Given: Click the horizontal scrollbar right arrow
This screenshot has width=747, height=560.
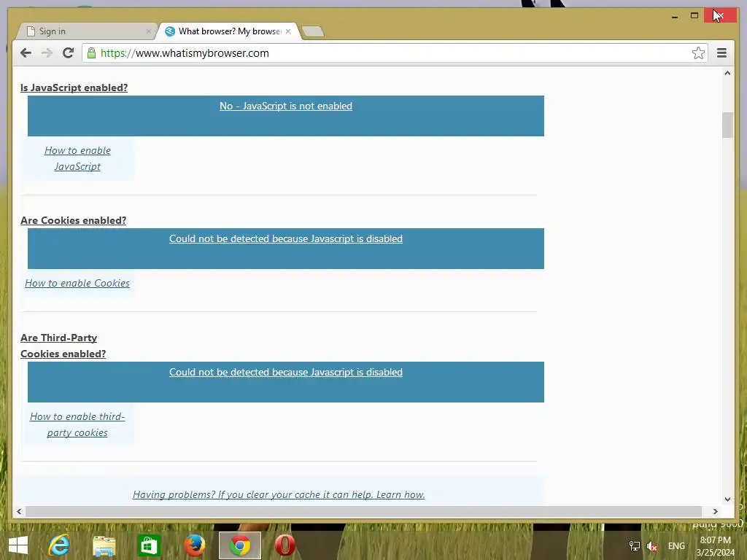Looking at the screenshot, I should point(715,511).
